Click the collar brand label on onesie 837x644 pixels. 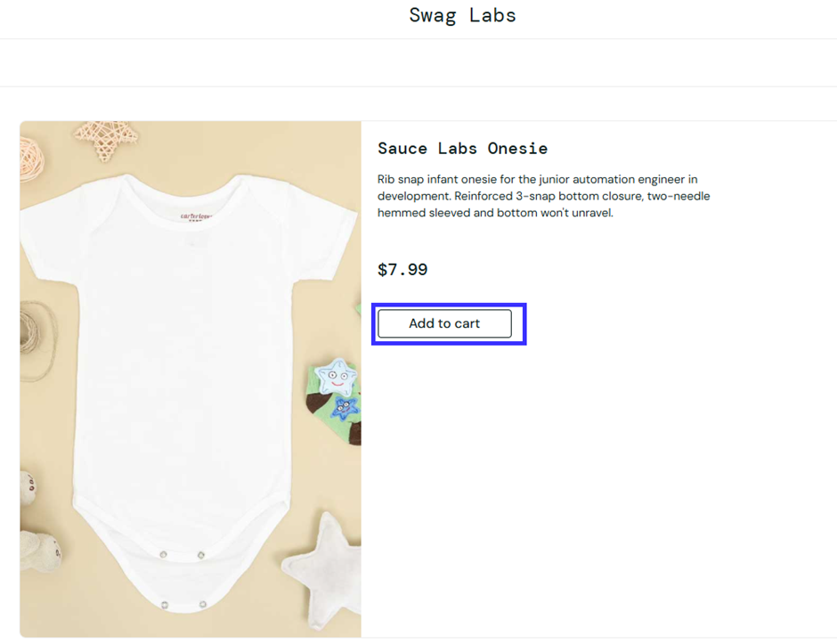(x=195, y=216)
